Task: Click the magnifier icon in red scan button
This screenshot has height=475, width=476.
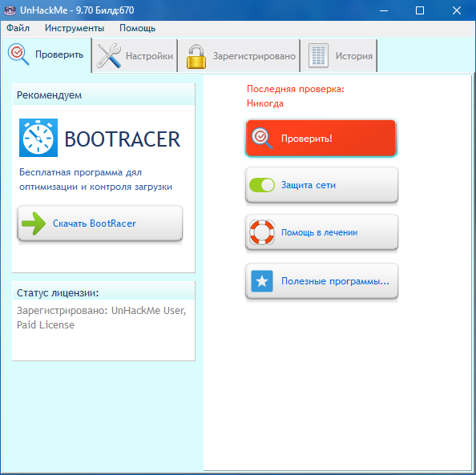Action: click(262, 139)
